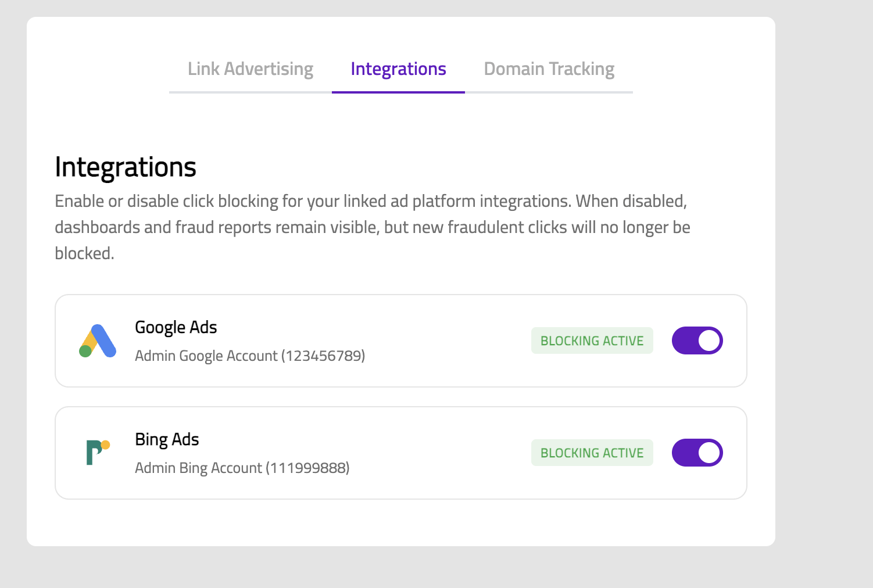This screenshot has width=873, height=588.
Task: Click the Bing Ads card title
Action: (x=167, y=439)
